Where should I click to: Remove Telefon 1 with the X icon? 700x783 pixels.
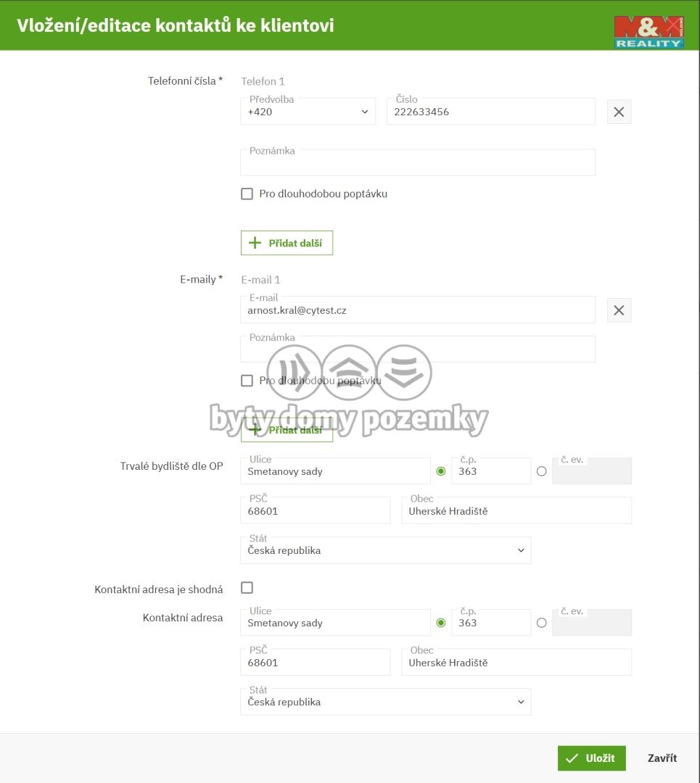coord(619,112)
